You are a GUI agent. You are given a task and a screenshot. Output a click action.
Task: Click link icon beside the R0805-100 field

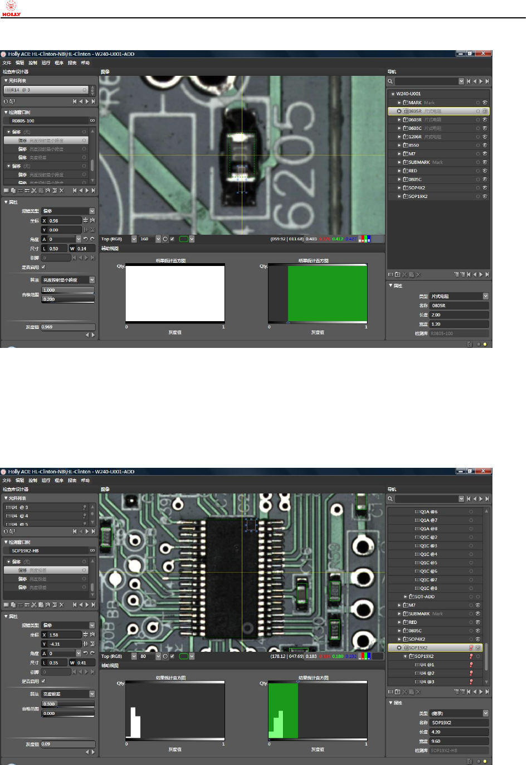click(92, 120)
